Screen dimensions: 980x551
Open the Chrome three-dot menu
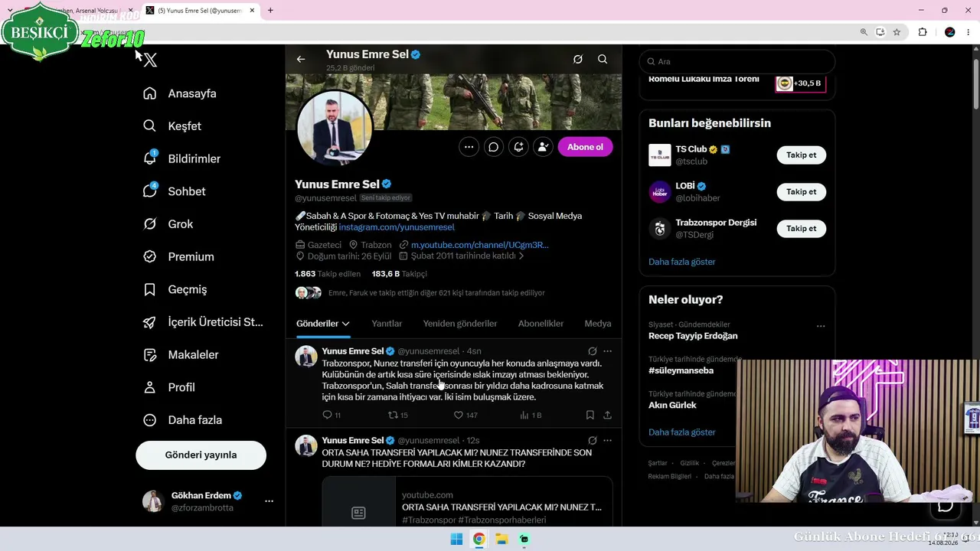pos(968,32)
